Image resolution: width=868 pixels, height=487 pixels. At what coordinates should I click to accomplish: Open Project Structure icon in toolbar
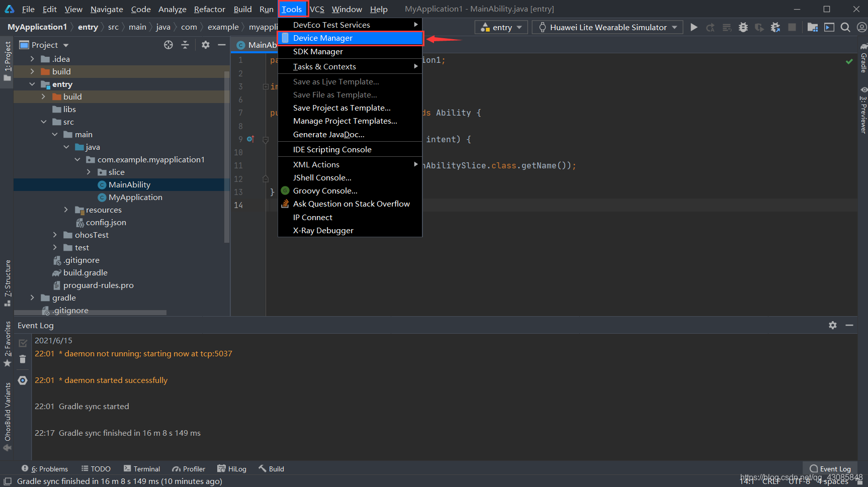point(813,27)
